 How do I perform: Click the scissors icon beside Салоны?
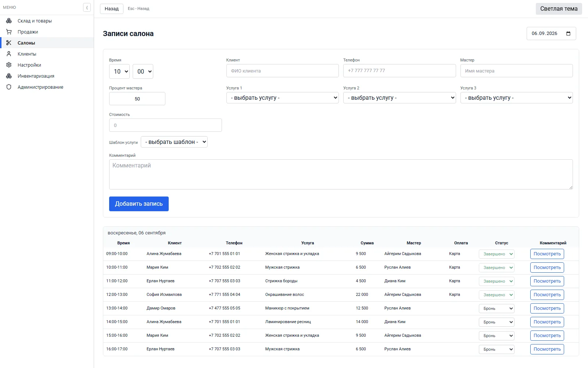coord(9,43)
